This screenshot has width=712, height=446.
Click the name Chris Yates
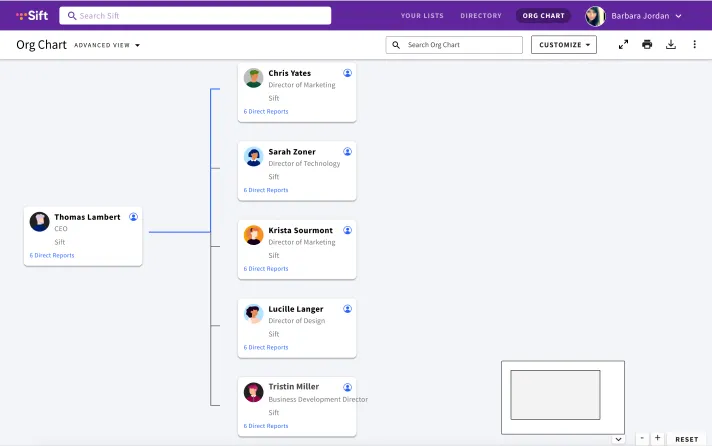pos(290,73)
